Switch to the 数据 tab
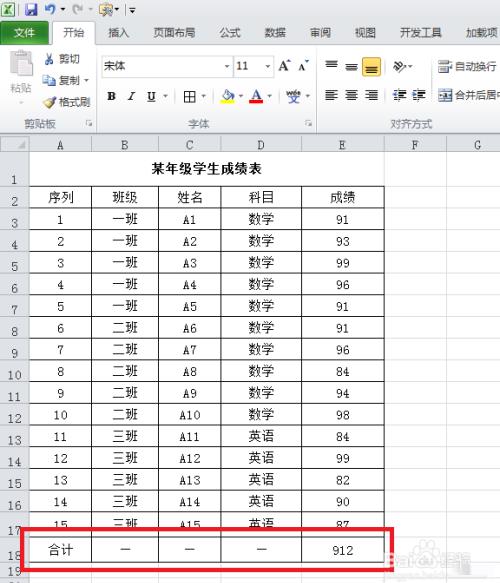500x583 pixels. click(275, 33)
